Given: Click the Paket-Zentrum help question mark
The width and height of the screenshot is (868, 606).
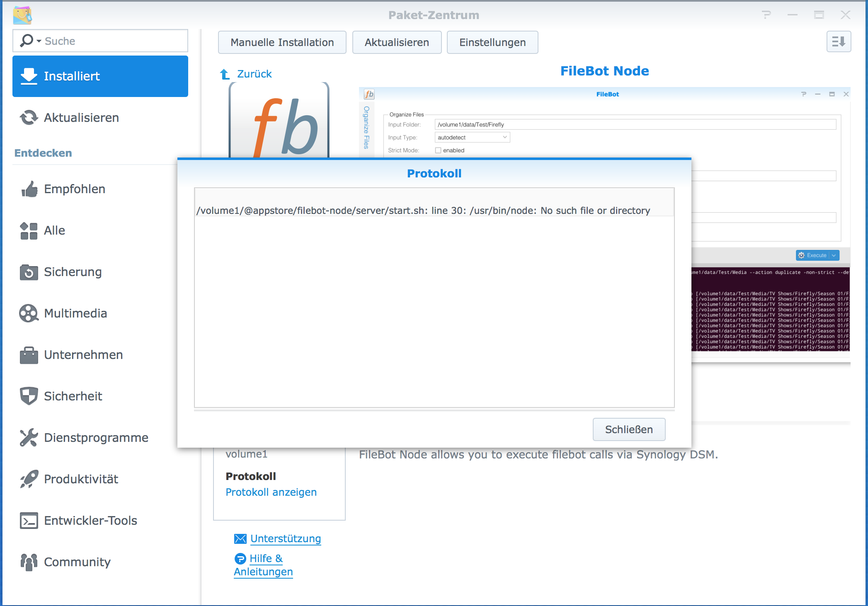Looking at the screenshot, I should pos(766,15).
